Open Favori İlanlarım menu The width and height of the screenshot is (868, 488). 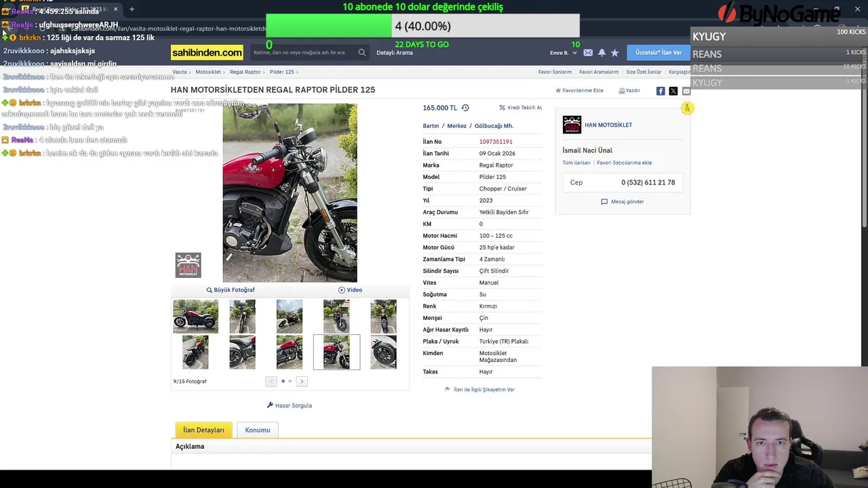[555, 72]
